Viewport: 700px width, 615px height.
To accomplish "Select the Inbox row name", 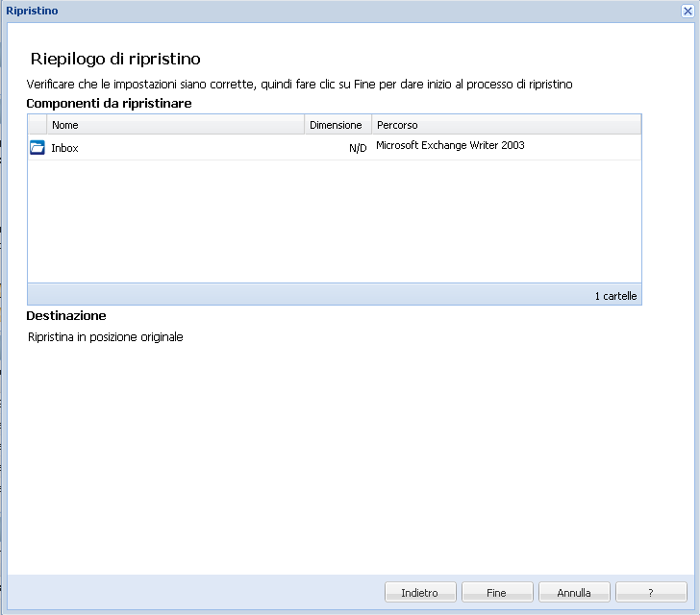I will pyautogui.click(x=64, y=148).
